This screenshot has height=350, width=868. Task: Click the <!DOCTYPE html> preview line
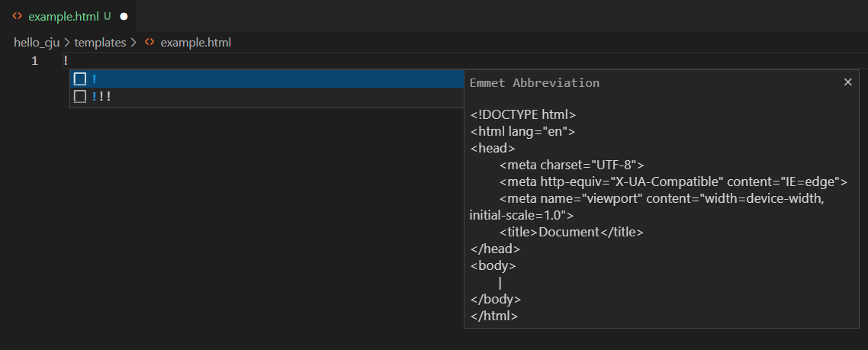pos(523,114)
